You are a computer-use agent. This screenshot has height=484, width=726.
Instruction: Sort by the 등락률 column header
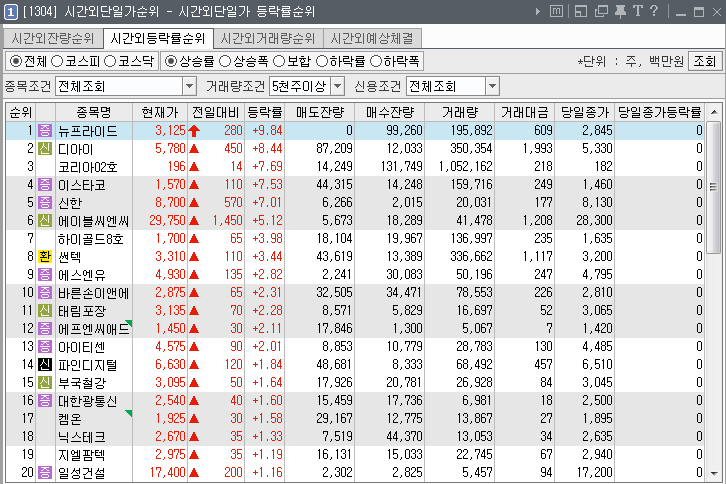[264, 112]
